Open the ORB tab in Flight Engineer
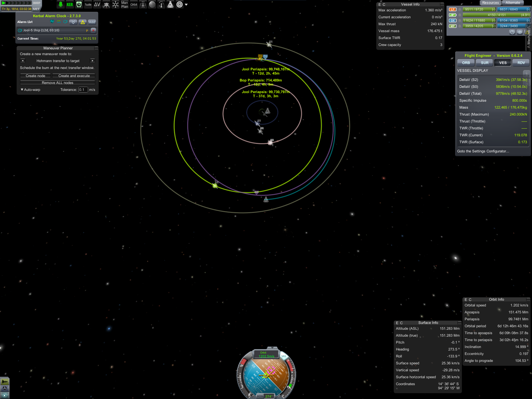 click(x=466, y=63)
